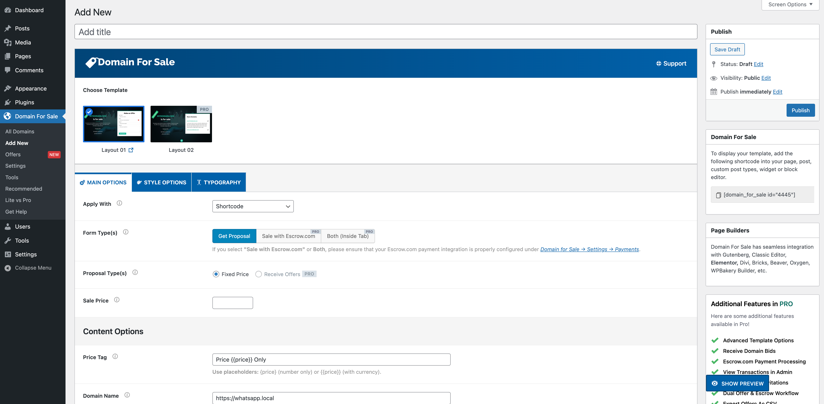Click the Show Preview button

click(737, 384)
